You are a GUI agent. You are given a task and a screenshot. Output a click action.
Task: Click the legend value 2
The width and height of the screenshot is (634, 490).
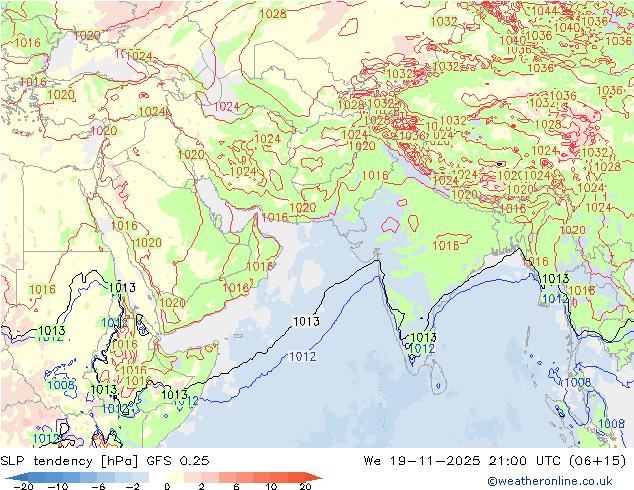201,486
